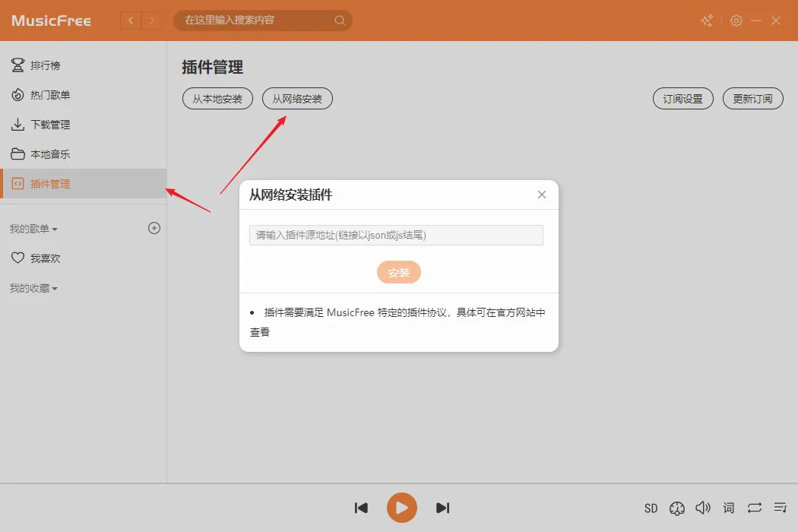Click the 从网络安装插件 dialog title
798x532 pixels.
tap(290, 195)
